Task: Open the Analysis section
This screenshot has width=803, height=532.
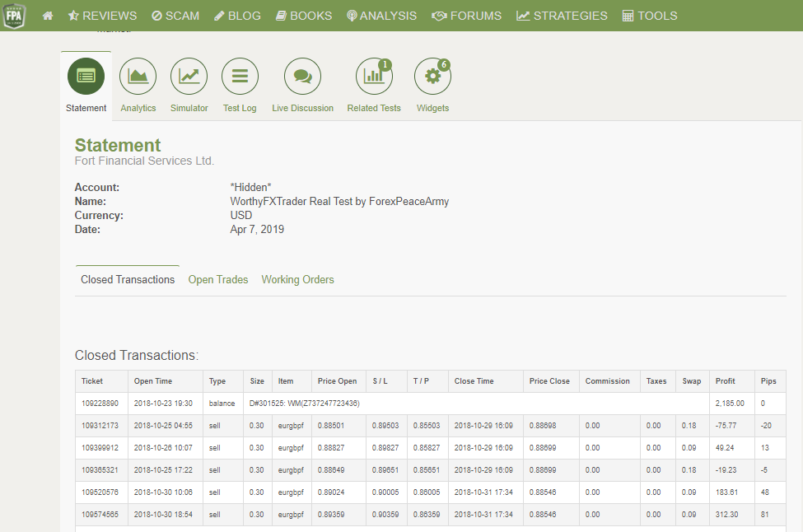Action: coord(381,16)
